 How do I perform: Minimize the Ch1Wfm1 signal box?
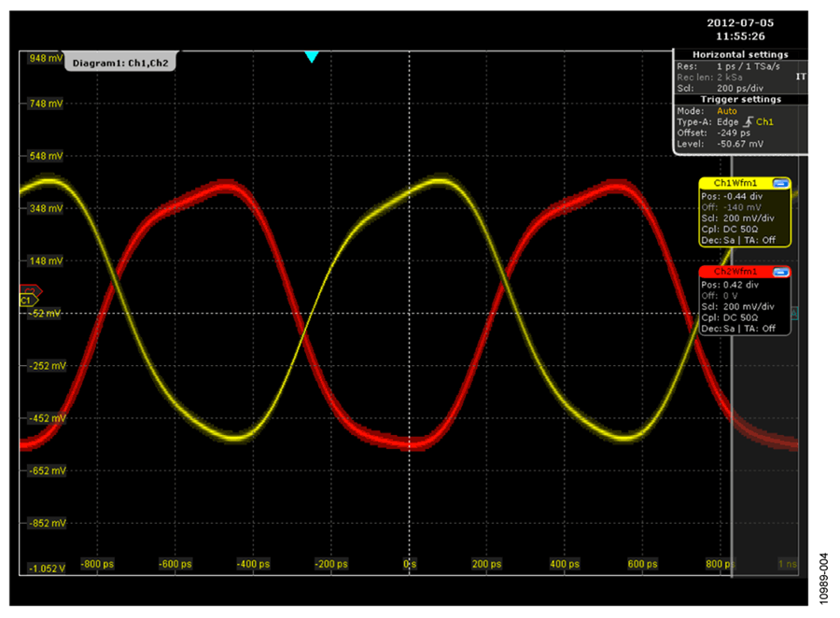coord(780,183)
